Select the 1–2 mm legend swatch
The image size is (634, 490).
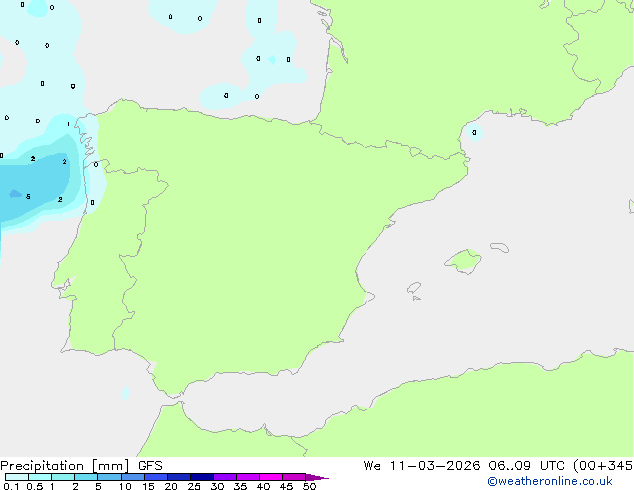(x=63, y=477)
